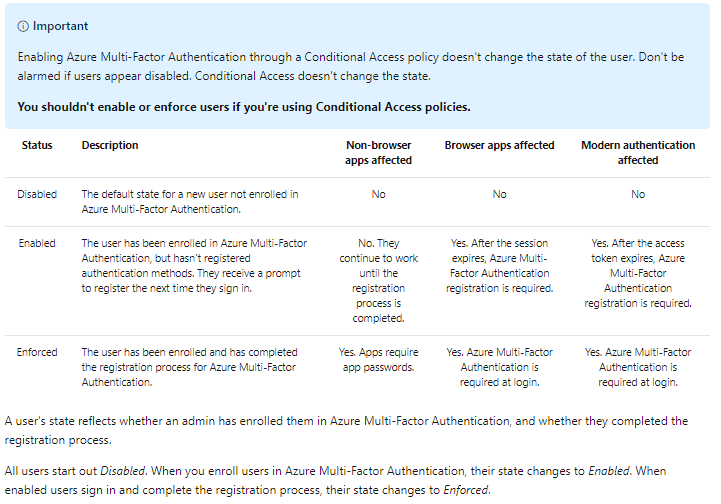Screen dimensions: 721x504
Task: Select the Enforced status cell
Action: point(37,352)
